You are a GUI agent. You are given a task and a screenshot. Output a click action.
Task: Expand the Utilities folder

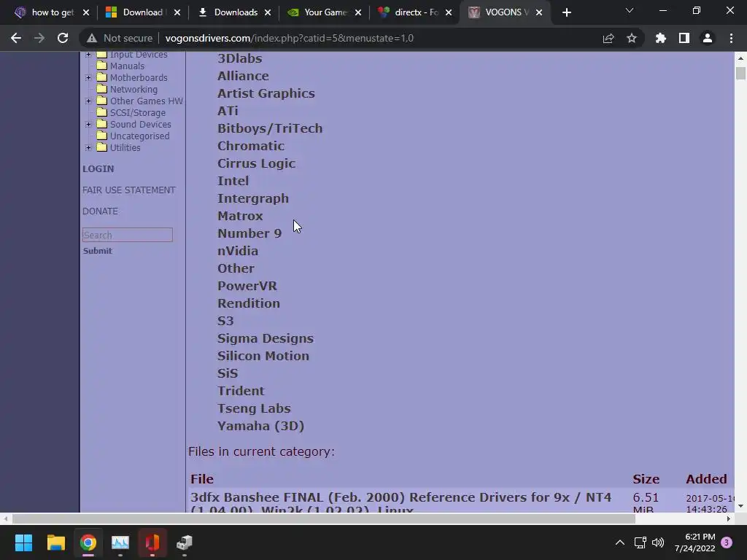click(x=88, y=147)
